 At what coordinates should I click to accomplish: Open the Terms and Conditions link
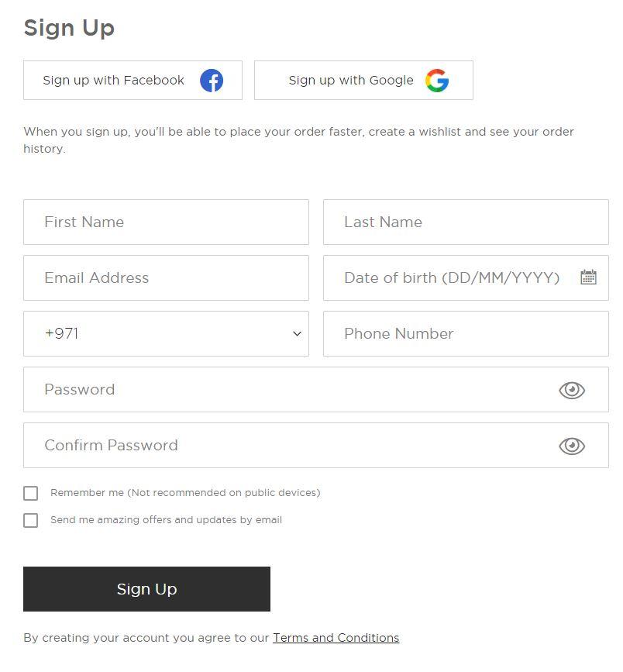point(336,638)
